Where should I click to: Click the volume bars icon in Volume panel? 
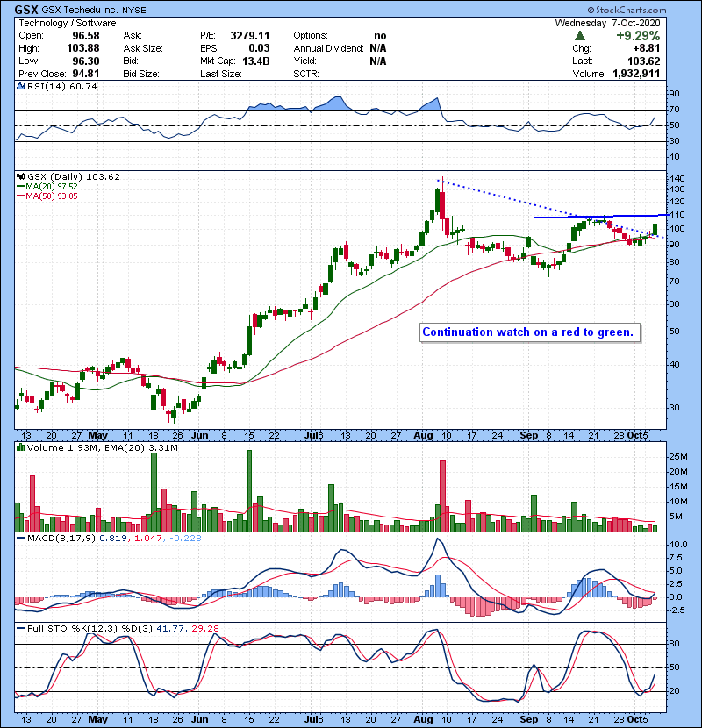(20, 447)
